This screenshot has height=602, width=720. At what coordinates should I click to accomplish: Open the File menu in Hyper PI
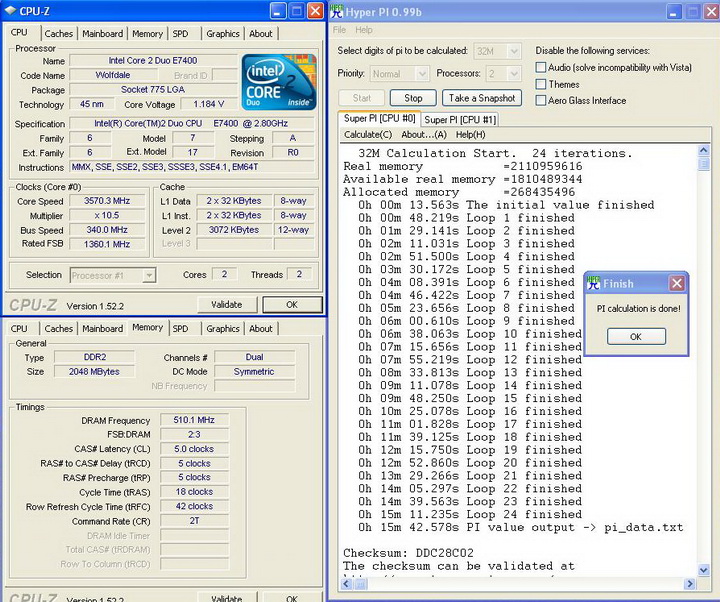(340, 30)
